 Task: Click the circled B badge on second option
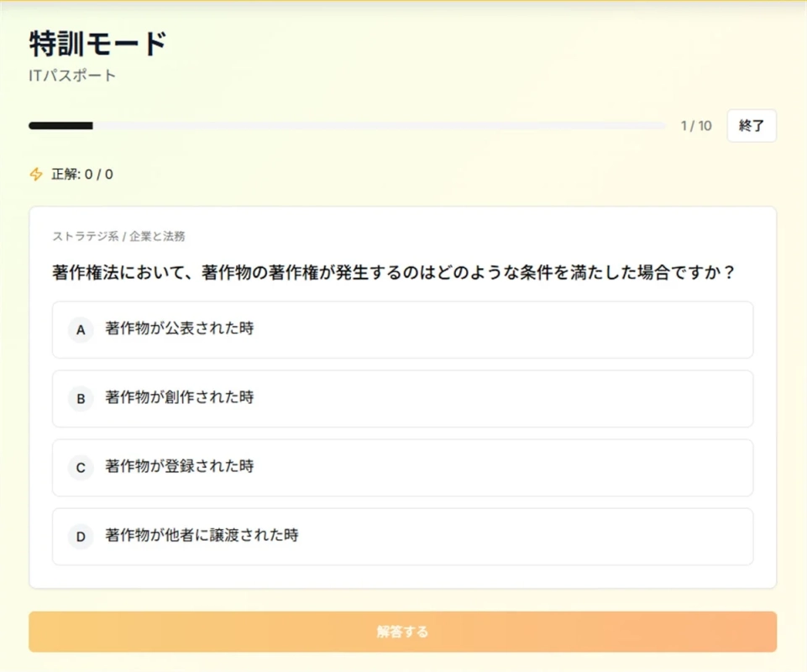80,399
